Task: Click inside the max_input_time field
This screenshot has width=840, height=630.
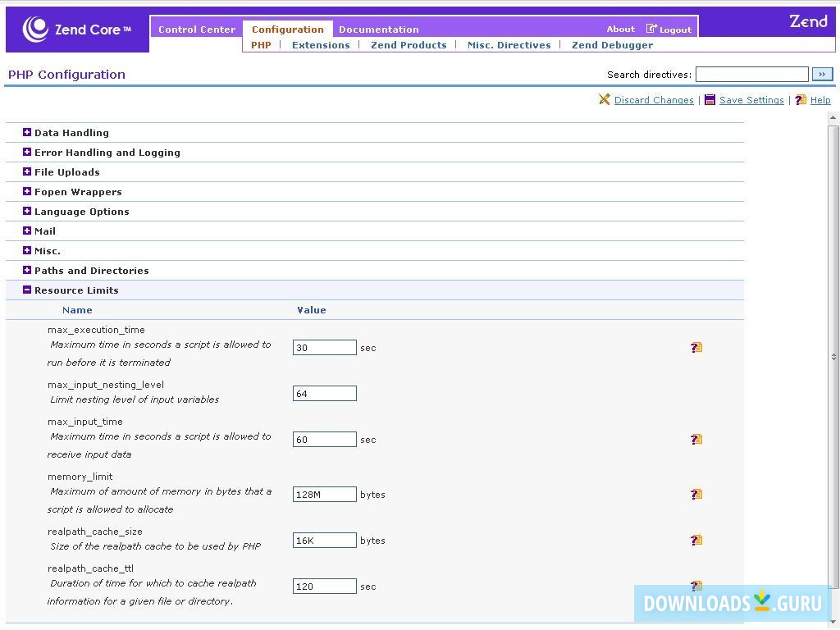Action: pyautogui.click(x=324, y=439)
